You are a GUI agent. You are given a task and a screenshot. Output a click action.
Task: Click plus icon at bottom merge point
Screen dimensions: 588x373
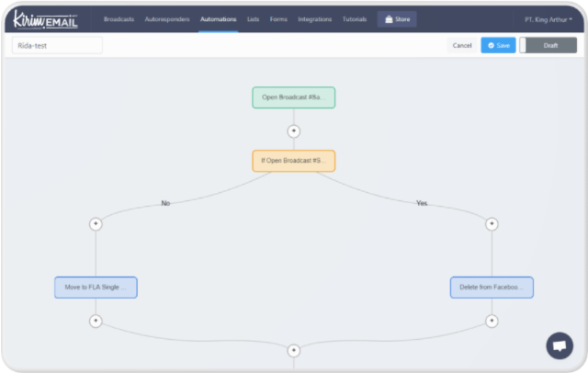coord(294,350)
